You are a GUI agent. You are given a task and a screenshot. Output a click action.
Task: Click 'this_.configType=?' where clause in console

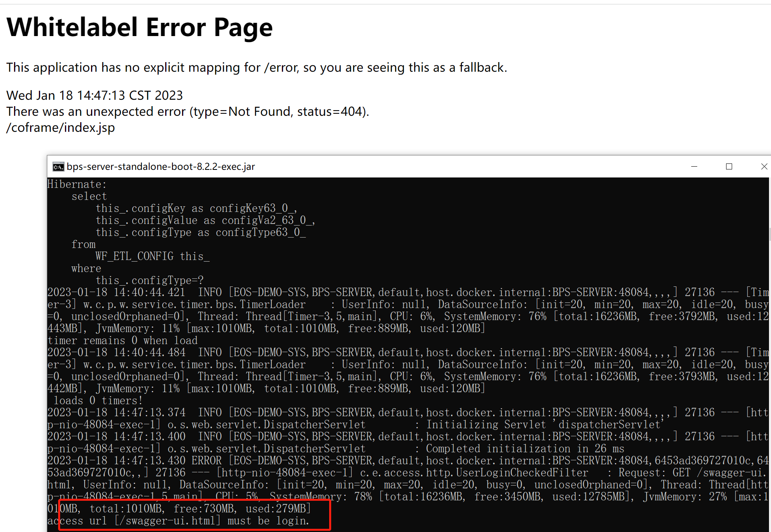coord(149,280)
